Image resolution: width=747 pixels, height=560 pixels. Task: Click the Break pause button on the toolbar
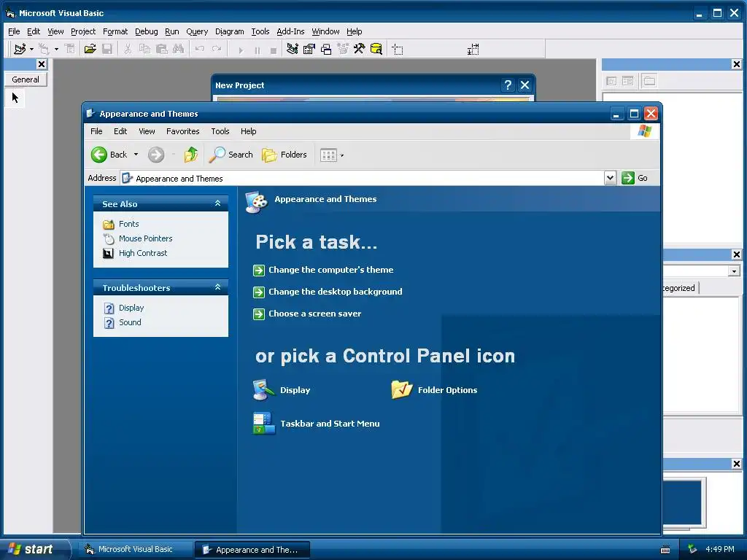pos(258,50)
